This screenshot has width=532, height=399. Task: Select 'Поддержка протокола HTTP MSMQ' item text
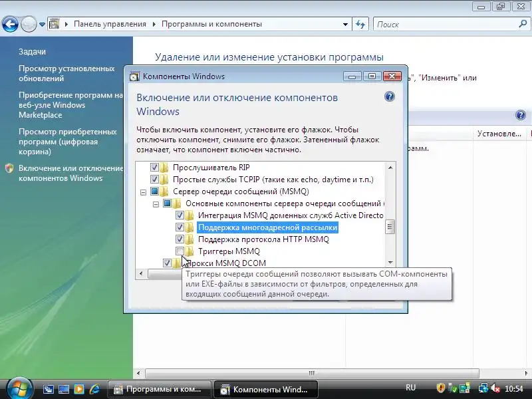(263, 239)
